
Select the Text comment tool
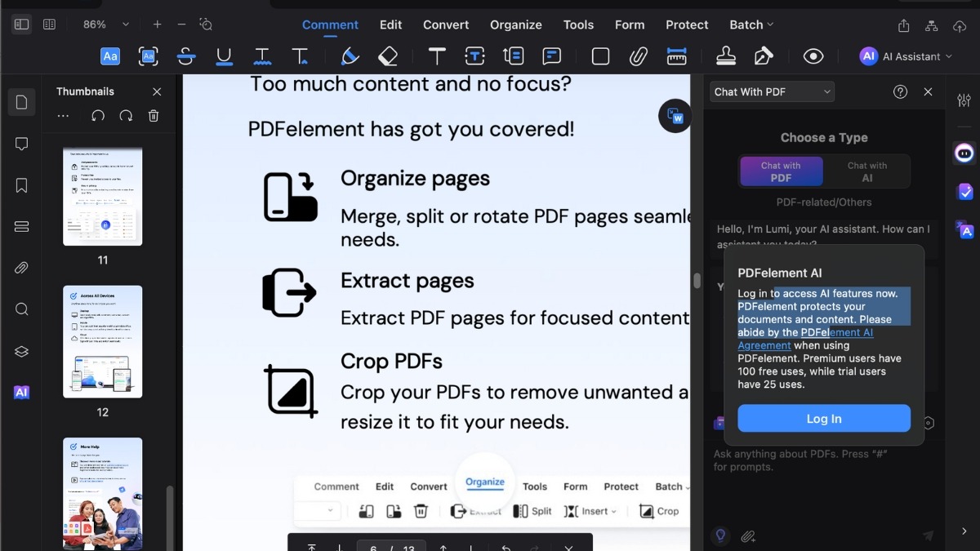point(438,56)
